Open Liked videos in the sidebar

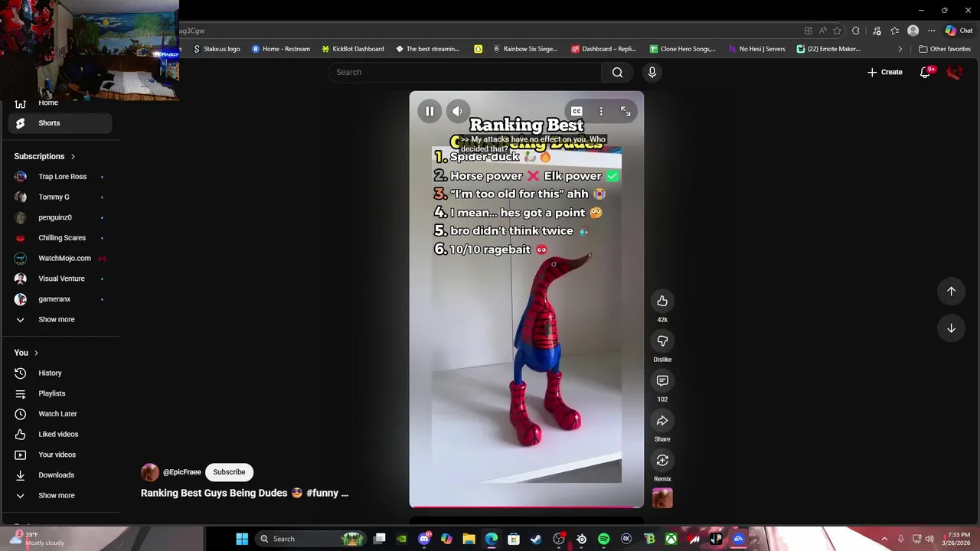[60, 434]
